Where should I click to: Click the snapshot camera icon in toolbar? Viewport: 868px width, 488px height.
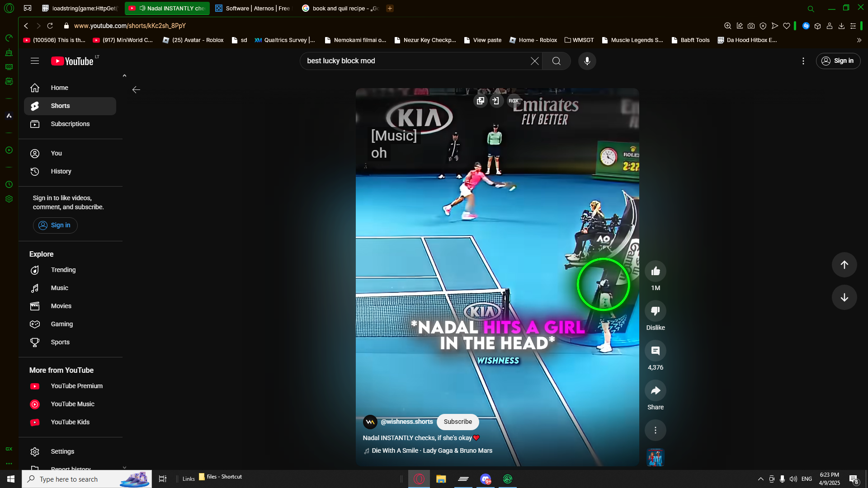click(x=751, y=26)
